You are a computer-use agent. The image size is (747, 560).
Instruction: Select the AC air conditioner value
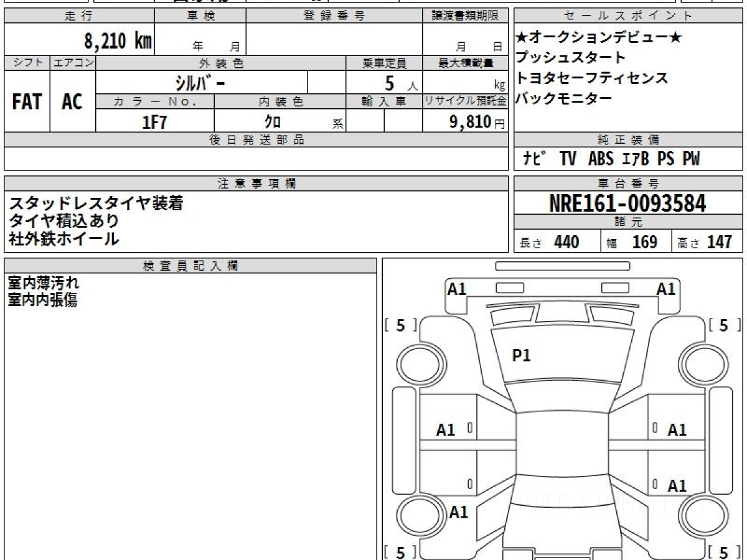coord(72,102)
